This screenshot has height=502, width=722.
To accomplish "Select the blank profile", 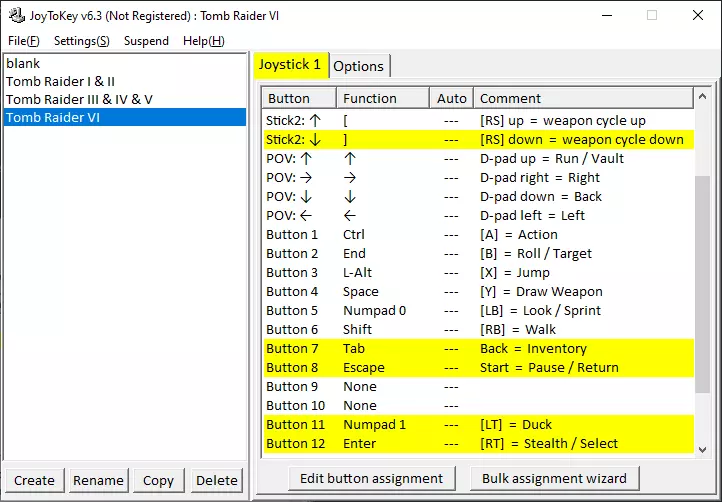I will tap(124, 63).
